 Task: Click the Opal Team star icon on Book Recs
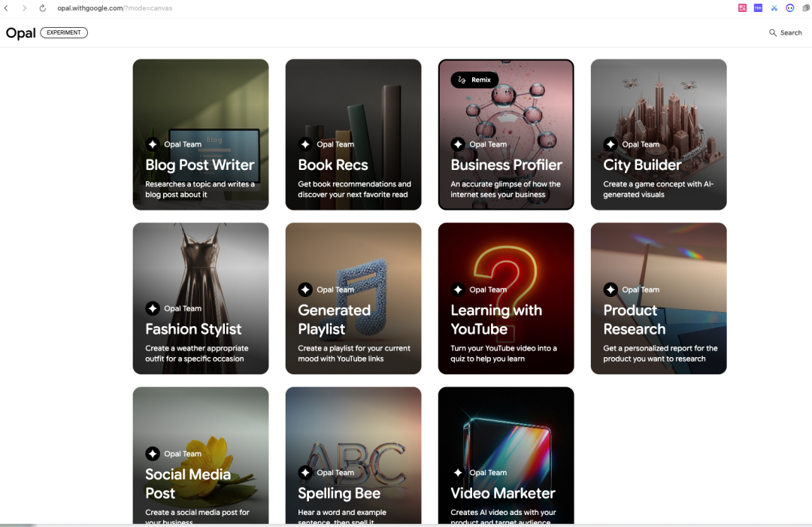coord(305,144)
